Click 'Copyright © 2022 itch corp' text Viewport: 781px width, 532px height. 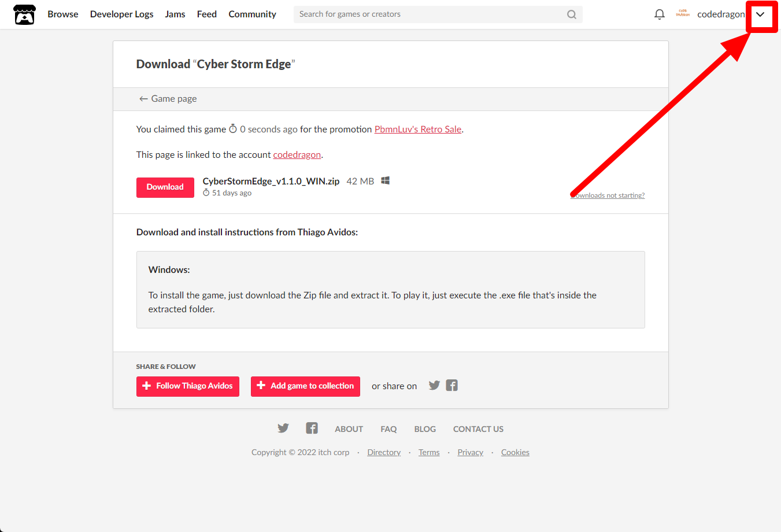301,453
